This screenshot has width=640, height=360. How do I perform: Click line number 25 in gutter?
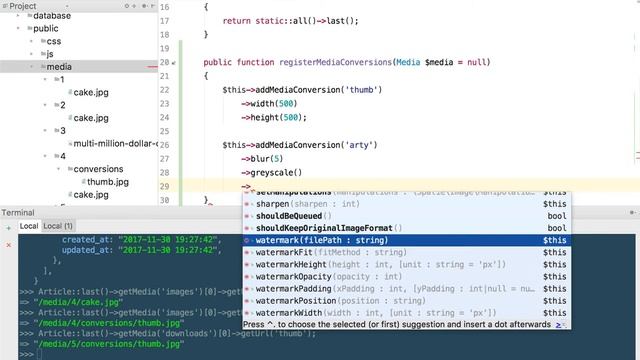click(x=164, y=131)
